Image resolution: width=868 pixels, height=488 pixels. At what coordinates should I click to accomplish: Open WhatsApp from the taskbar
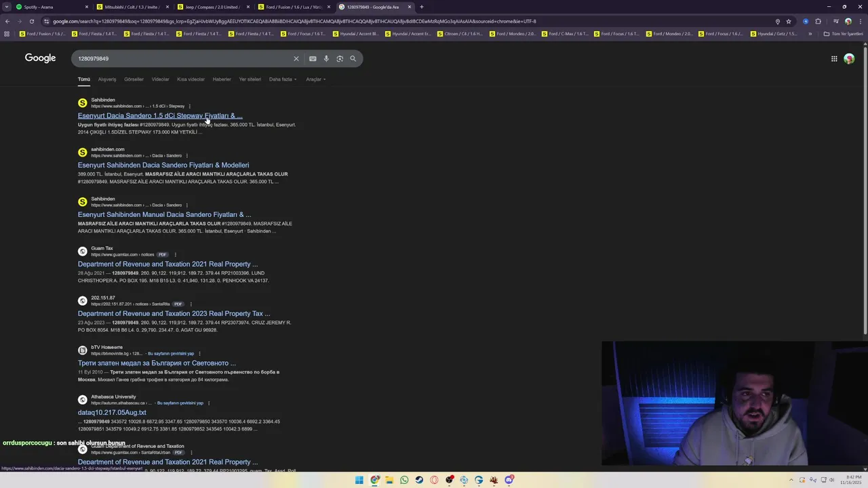404,480
